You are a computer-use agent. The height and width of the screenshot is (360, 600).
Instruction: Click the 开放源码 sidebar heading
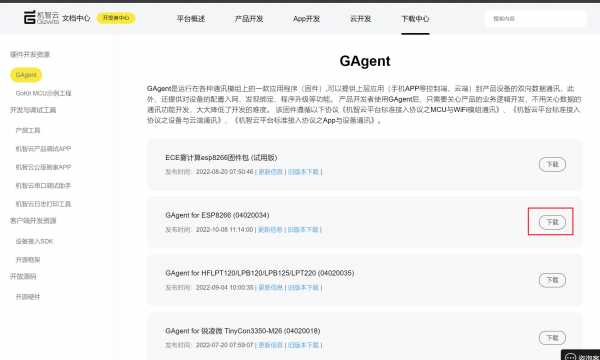pos(23,276)
